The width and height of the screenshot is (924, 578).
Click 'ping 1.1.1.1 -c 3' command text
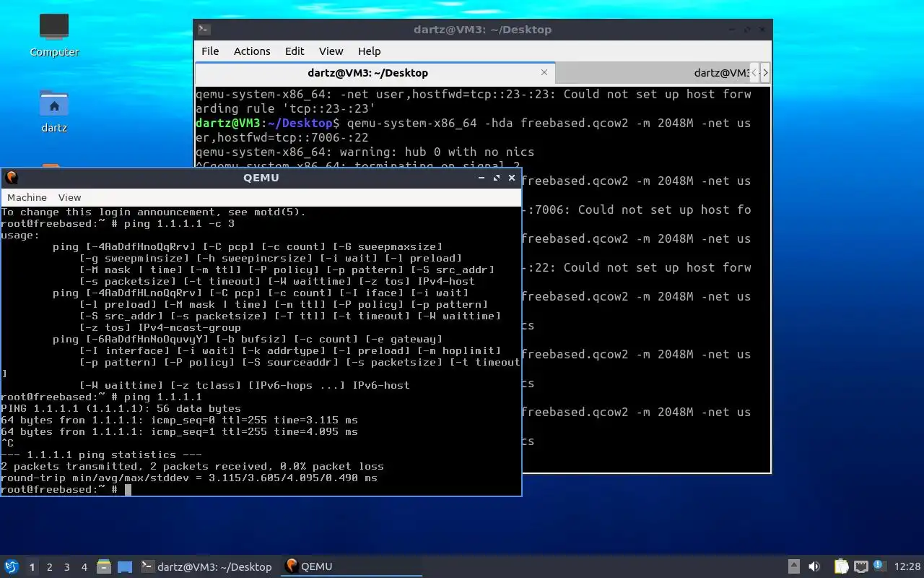(179, 224)
